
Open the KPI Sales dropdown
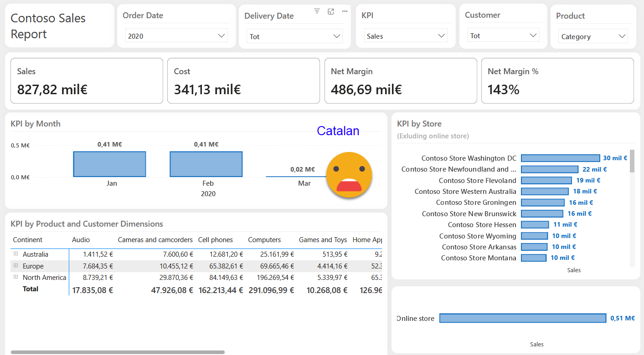click(x=406, y=36)
